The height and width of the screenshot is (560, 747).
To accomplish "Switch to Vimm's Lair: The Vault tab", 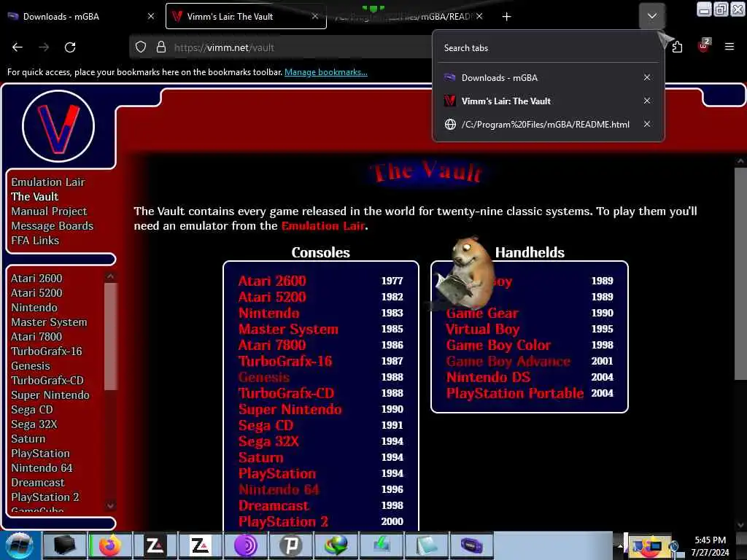I will click(245, 17).
